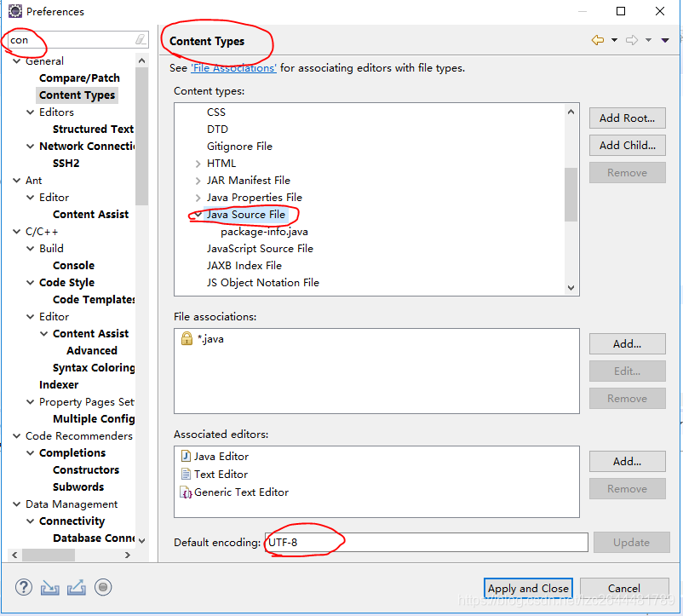Viewport: 683px width, 616px height.
Task: Collapse the Ant tree node
Action: click(16, 180)
